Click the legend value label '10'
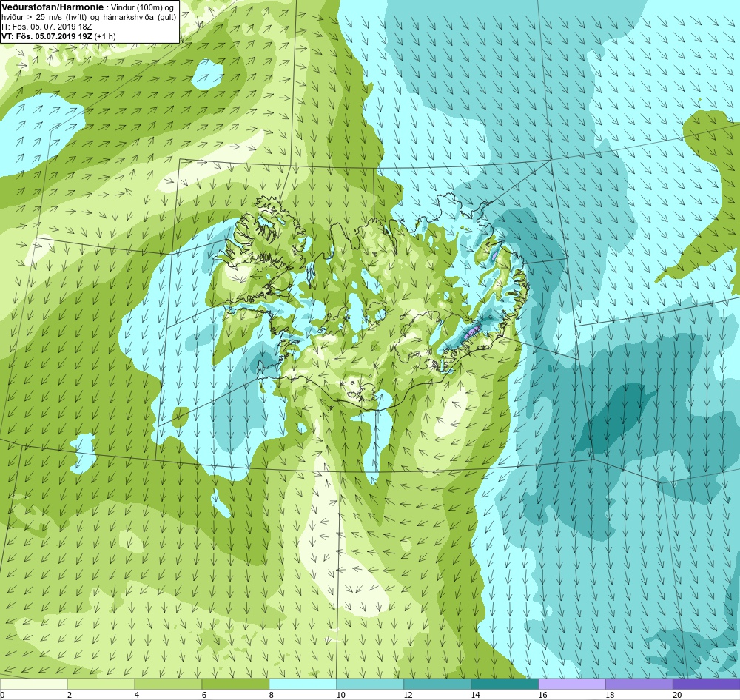 340,695
